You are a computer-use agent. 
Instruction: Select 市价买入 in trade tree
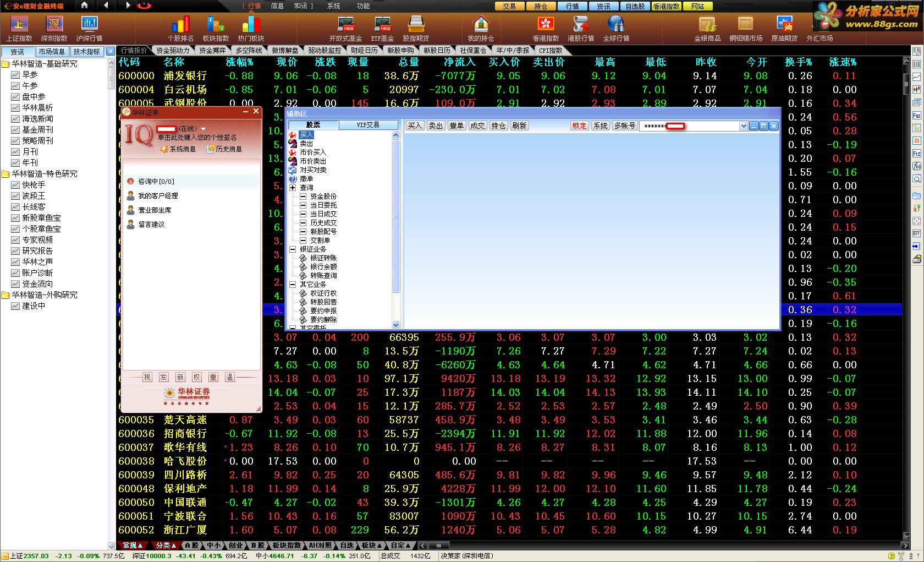(x=312, y=152)
